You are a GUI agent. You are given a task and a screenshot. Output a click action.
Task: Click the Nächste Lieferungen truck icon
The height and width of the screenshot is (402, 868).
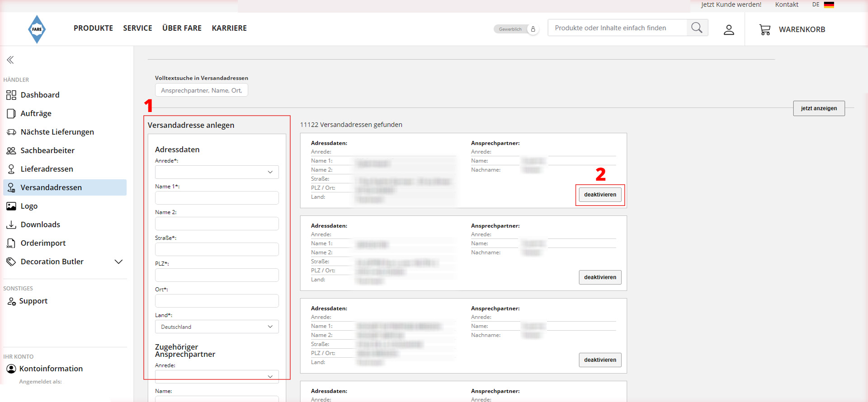[11, 132]
